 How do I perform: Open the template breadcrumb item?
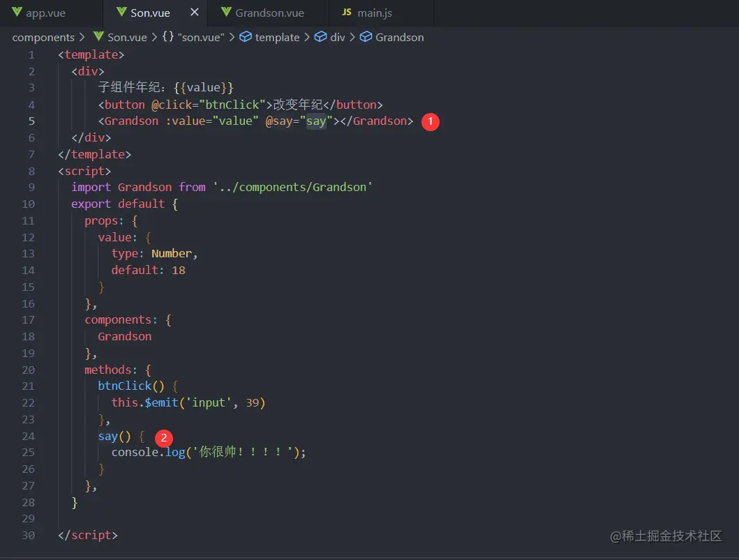pyautogui.click(x=277, y=37)
